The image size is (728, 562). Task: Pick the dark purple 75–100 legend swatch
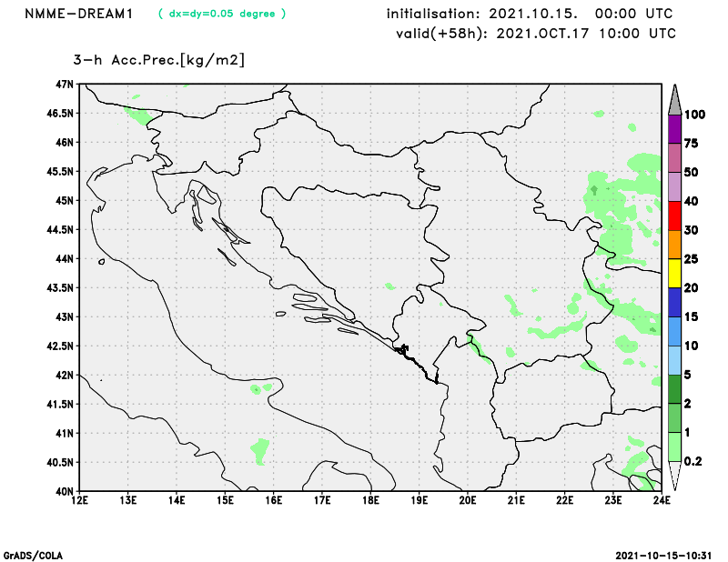pos(674,128)
